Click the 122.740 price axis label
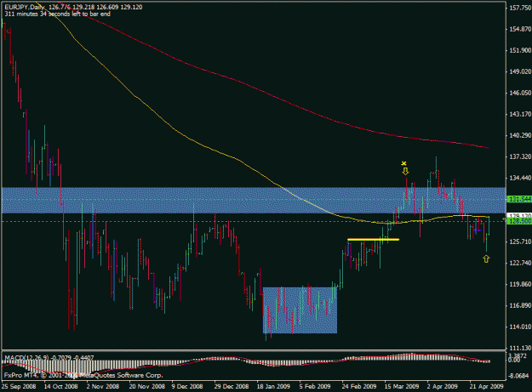 pos(520,263)
